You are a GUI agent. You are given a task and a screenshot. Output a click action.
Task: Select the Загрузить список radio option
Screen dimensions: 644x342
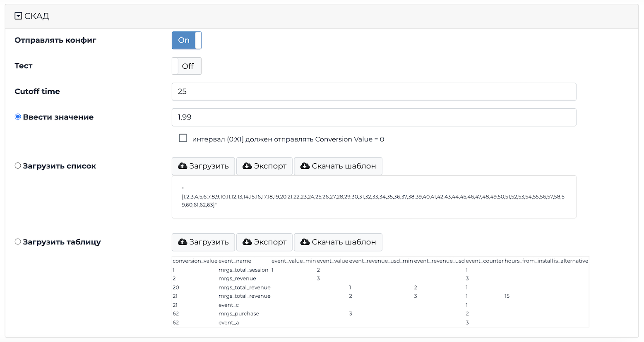[18, 166]
